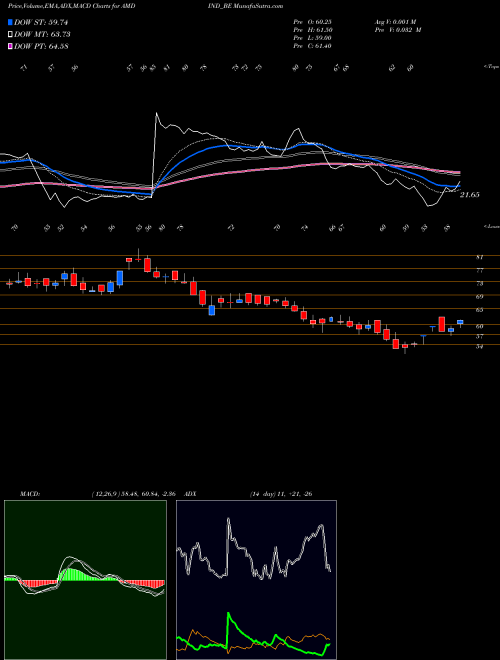Click the blue DOW ST legend swatch

tap(11, 22)
